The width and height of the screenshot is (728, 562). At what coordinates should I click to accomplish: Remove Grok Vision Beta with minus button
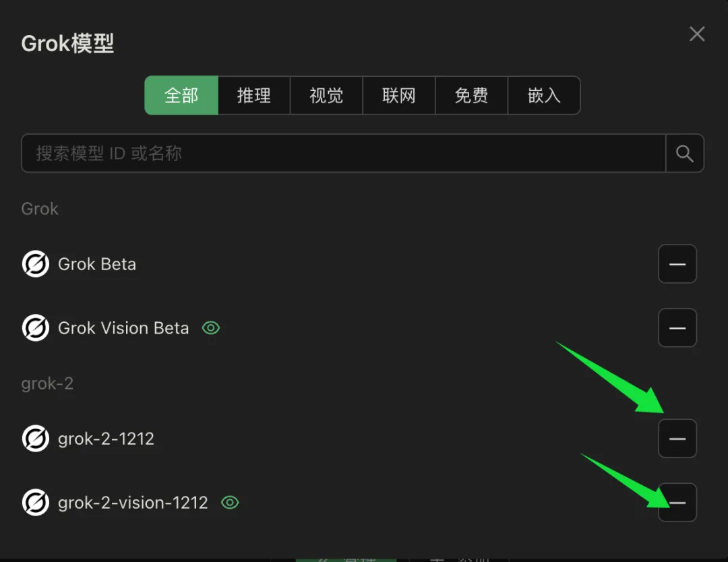point(677,328)
